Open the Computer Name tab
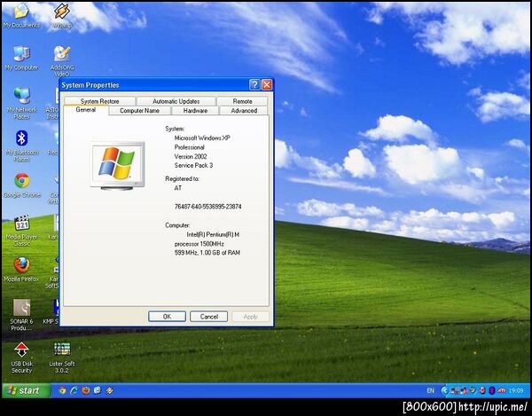The width and height of the screenshot is (532, 416). click(x=139, y=111)
